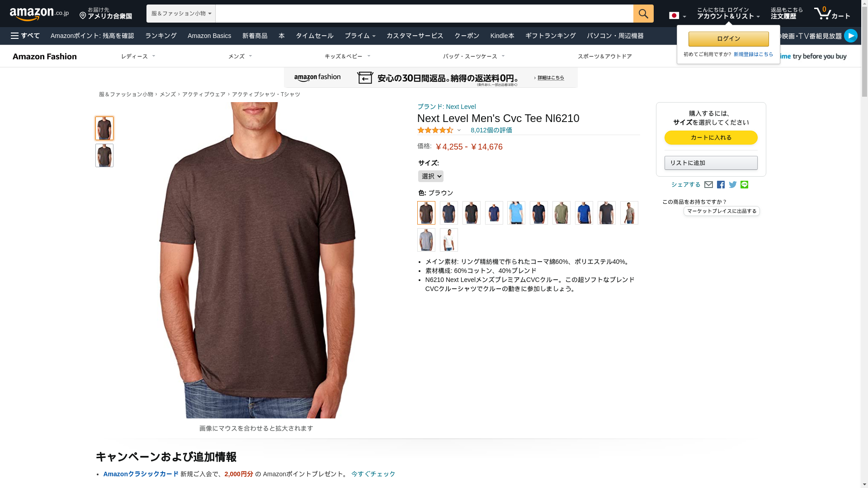This screenshot has height=488, width=868.
Task: Open the hamburger all-categories menu
Action: coord(25,36)
